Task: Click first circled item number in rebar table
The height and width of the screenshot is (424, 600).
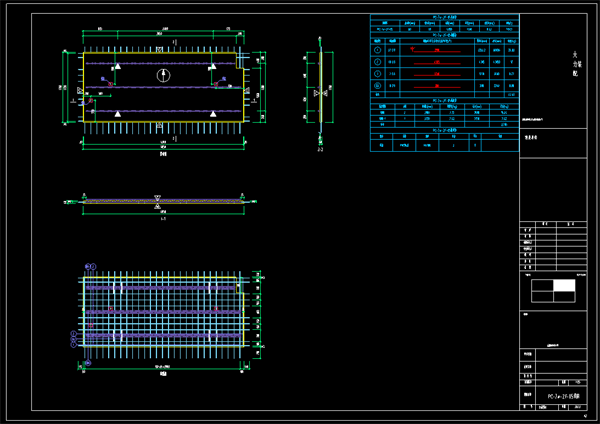Action: (377, 50)
